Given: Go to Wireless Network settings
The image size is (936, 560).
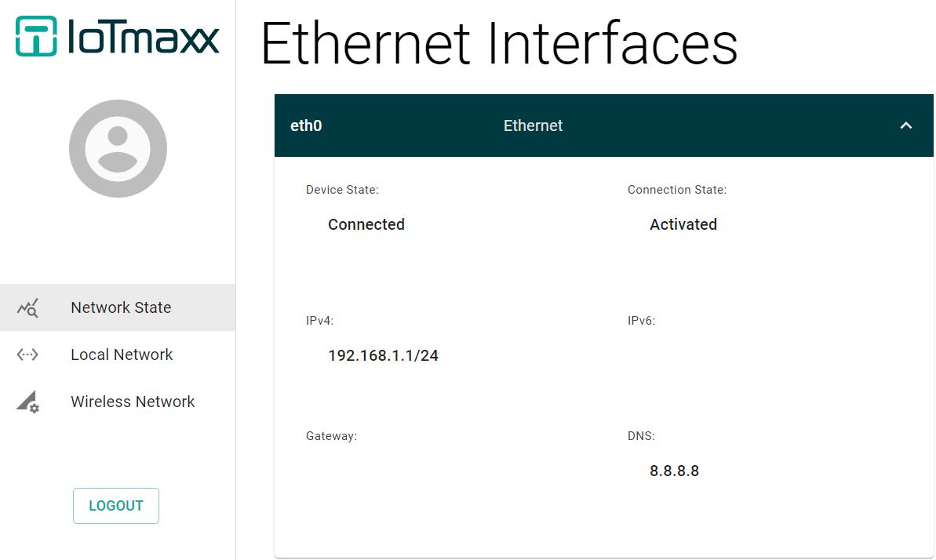Looking at the screenshot, I should [118, 402].
